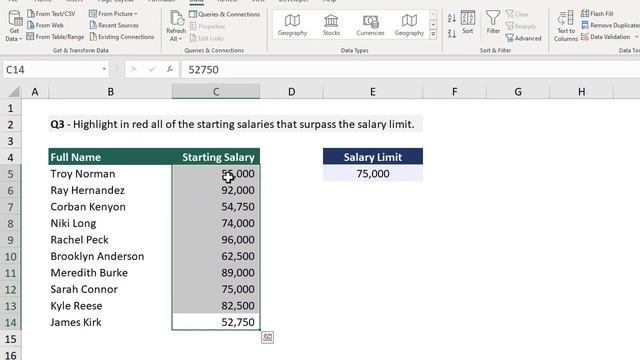Image resolution: width=640 pixels, height=360 pixels.
Task: Open From Picture dropdown
Action: point(113,13)
